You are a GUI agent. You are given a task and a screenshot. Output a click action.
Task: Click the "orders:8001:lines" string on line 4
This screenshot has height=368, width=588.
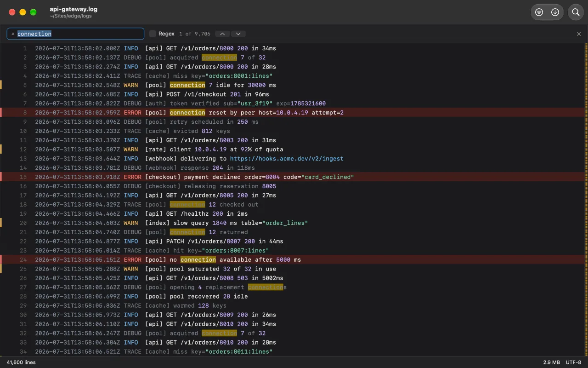(239, 76)
